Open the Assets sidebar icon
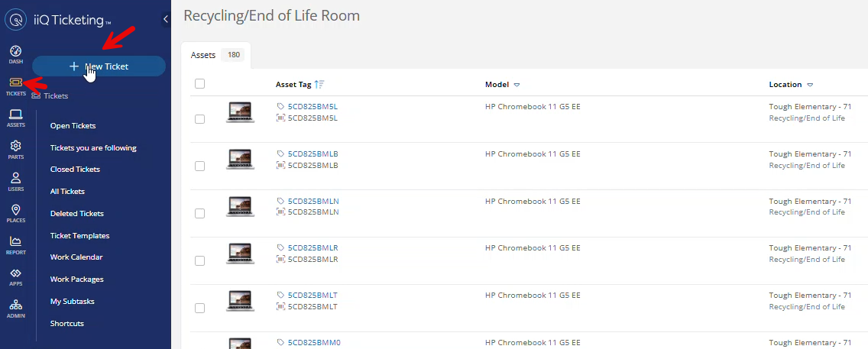 pos(15,118)
